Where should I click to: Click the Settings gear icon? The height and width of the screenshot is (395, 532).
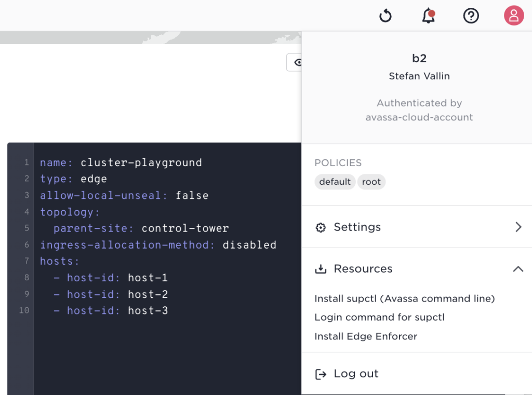[321, 227]
